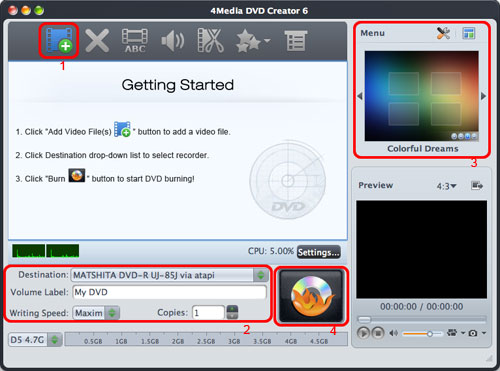Click the small buttons on menu thumbnail corner
This screenshot has width=500, height=371.
[464, 136]
